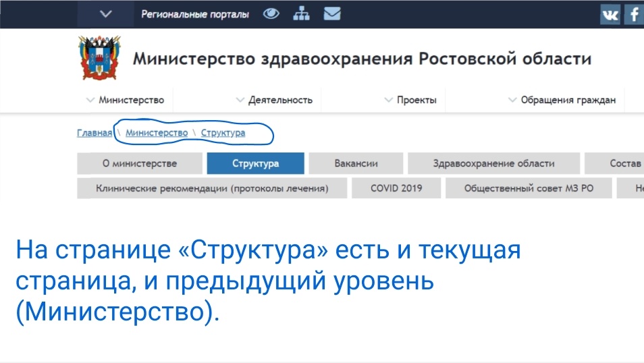This screenshot has height=363, width=644.
Task: Expand the Деятельность dropdown menu
Action: [x=274, y=100]
